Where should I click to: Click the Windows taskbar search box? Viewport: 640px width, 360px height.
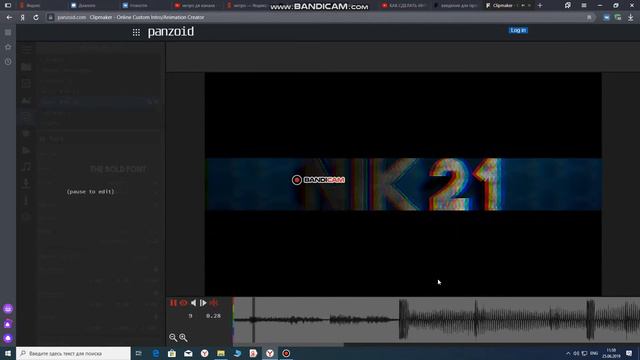(x=73, y=353)
